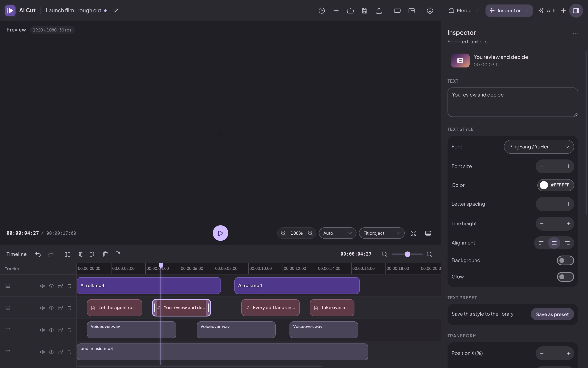Trim clip start to playhead icon

point(81,254)
